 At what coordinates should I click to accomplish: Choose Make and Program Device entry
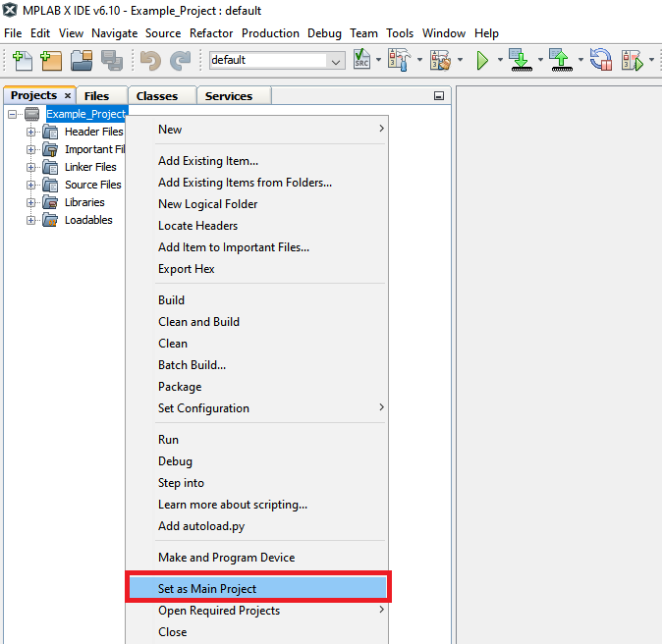click(x=257, y=558)
